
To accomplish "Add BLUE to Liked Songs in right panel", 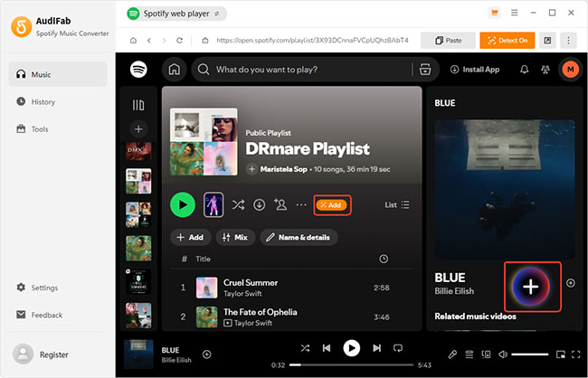I will [571, 283].
